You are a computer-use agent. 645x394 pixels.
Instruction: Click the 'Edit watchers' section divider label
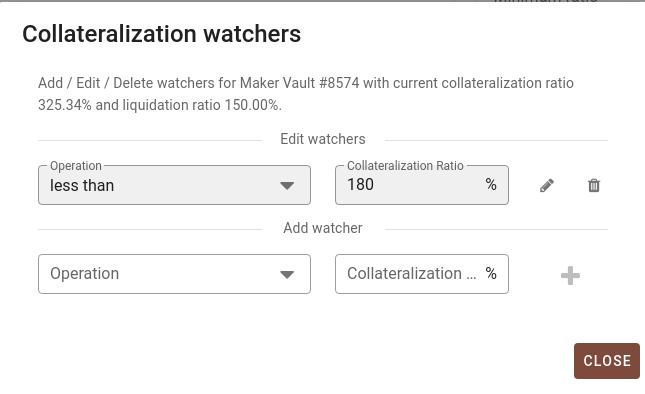[x=323, y=139]
